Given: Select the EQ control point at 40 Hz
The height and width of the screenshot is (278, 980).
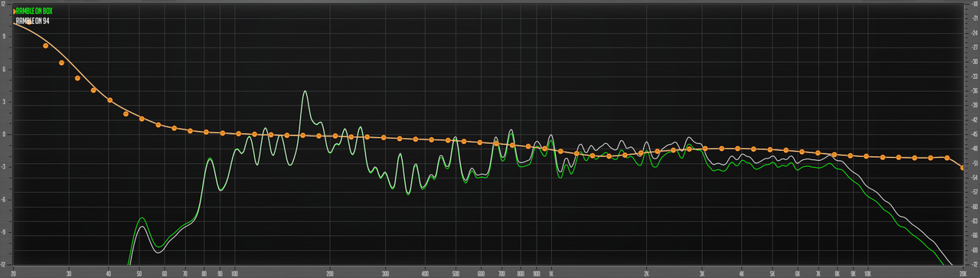Looking at the screenshot, I should [x=110, y=100].
